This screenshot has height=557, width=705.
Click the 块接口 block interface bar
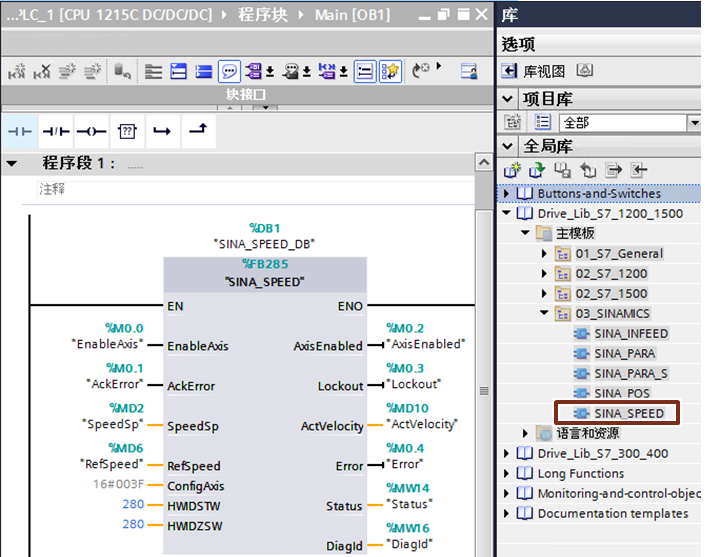click(x=245, y=95)
